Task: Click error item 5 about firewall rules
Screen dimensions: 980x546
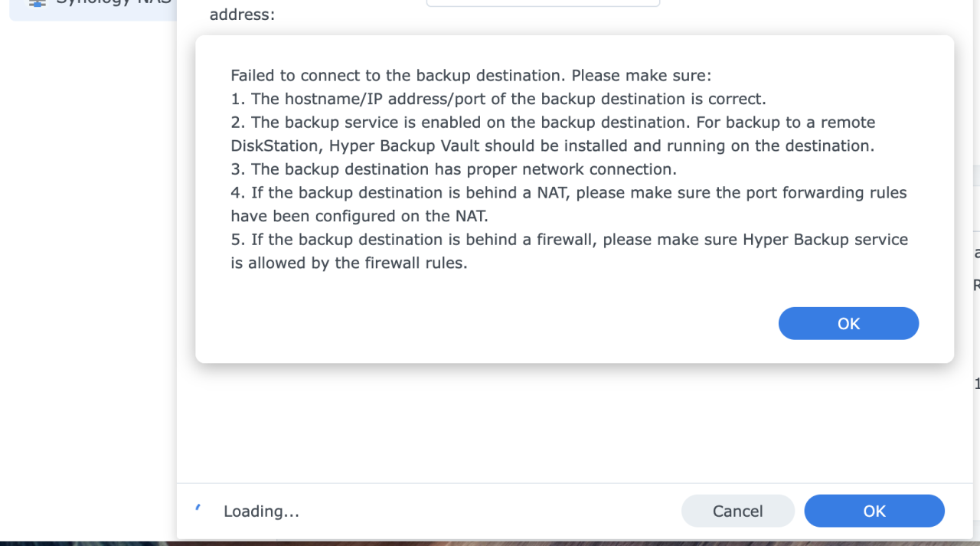Action: pyautogui.click(x=569, y=251)
